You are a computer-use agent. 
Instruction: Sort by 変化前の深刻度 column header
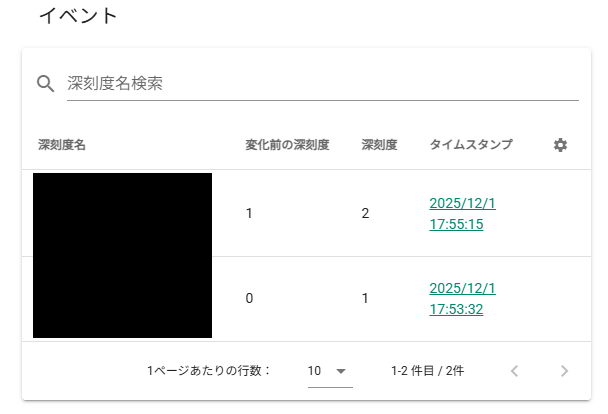287,145
